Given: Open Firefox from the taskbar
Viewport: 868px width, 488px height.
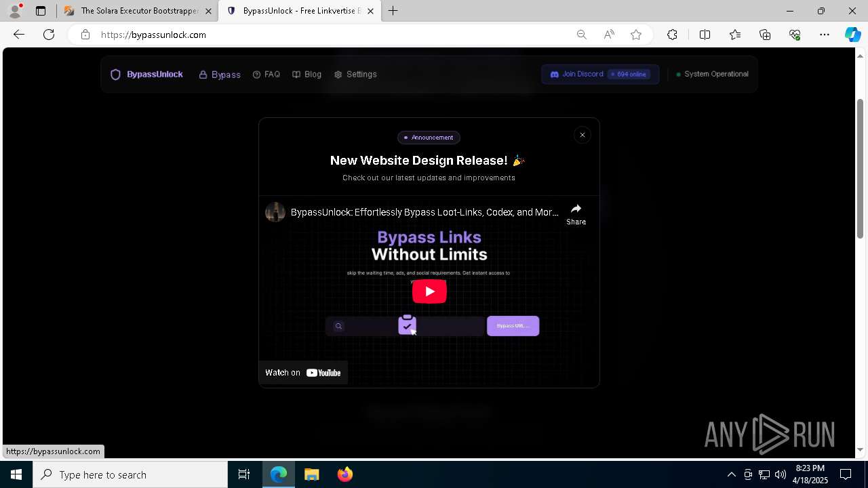Looking at the screenshot, I should coord(344,474).
